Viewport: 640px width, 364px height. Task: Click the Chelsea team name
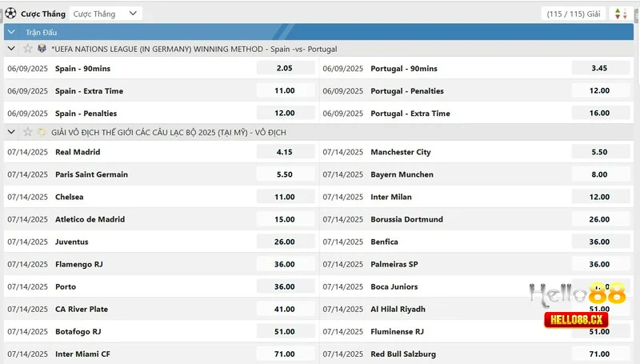click(x=69, y=197)
